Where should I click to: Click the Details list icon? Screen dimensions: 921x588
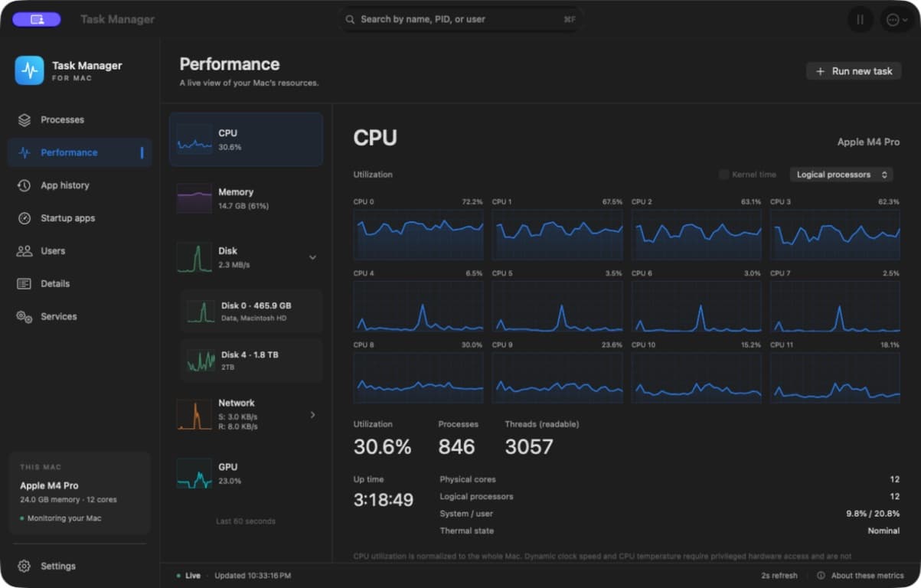coord(24,283)
